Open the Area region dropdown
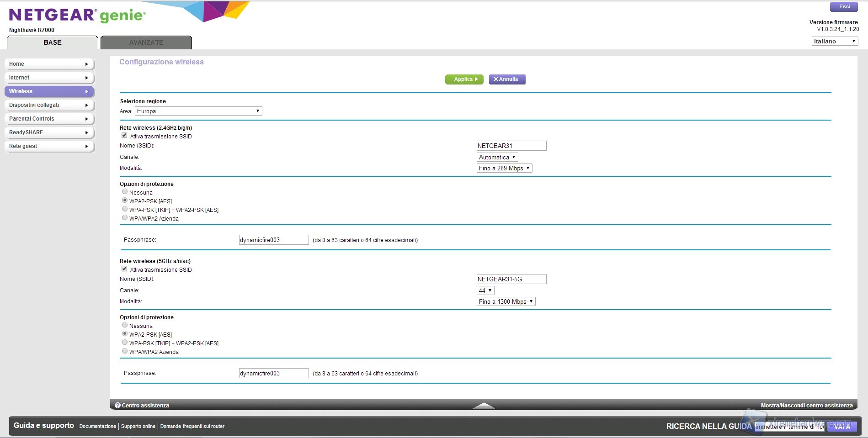Screen dimensions: 868x438 198,111
